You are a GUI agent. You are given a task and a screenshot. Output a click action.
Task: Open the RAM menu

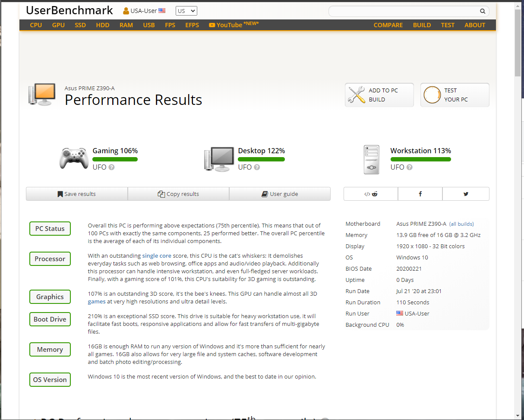point(126,25)
